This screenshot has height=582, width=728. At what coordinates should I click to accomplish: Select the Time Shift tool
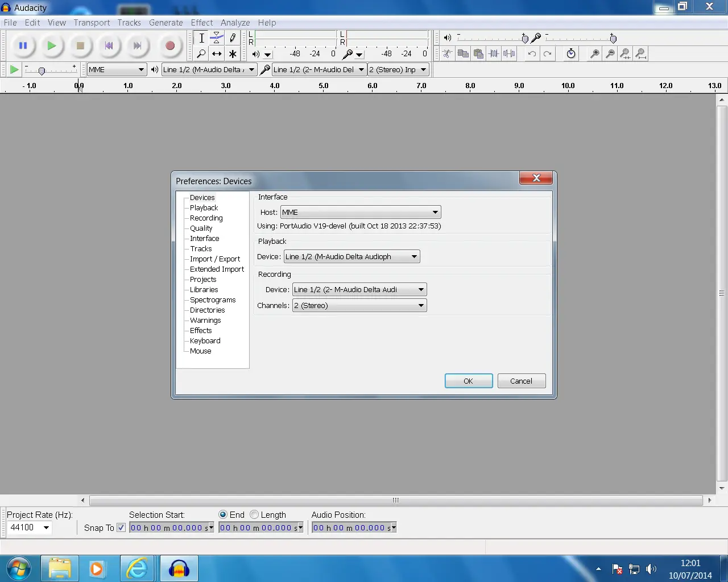click(217, 54)
